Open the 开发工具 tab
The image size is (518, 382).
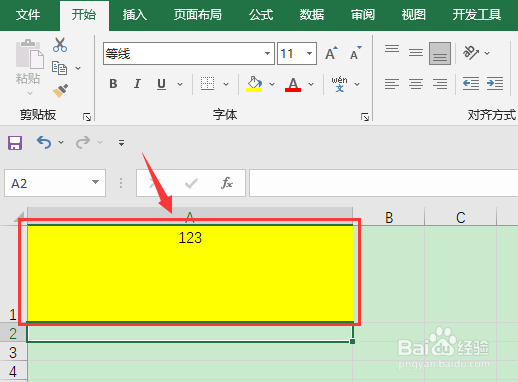click(477, 15)
